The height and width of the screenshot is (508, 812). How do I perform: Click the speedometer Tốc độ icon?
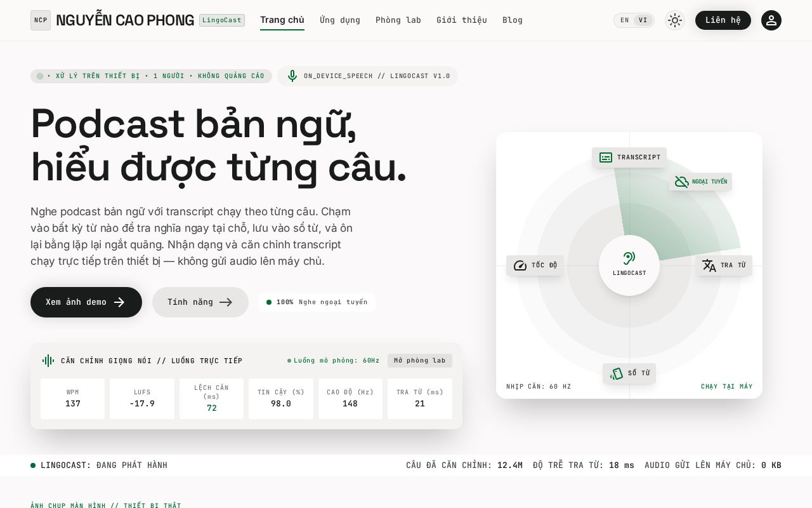point(520,265)
